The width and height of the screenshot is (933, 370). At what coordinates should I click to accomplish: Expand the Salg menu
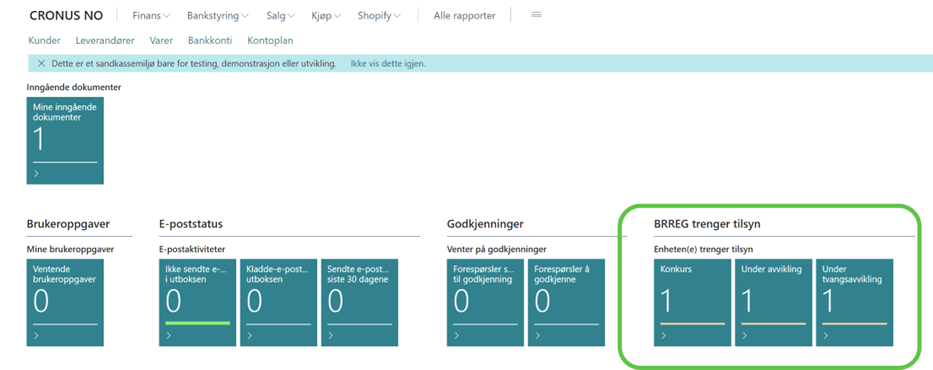[281, 15]
